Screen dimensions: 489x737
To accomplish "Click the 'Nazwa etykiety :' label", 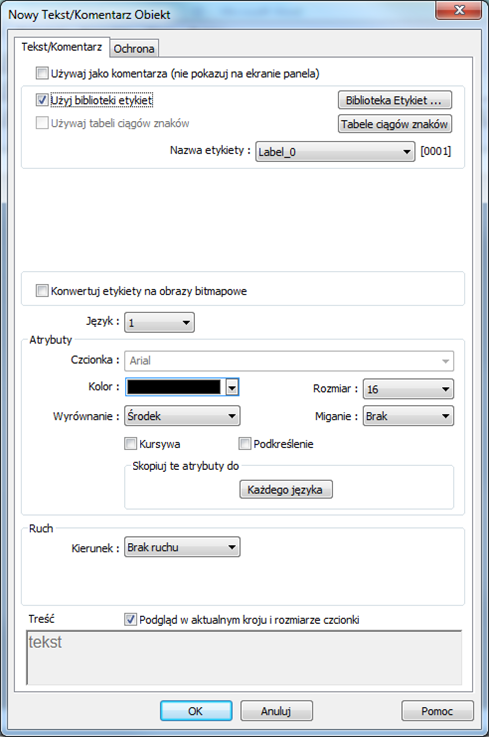I will [210, 150].
